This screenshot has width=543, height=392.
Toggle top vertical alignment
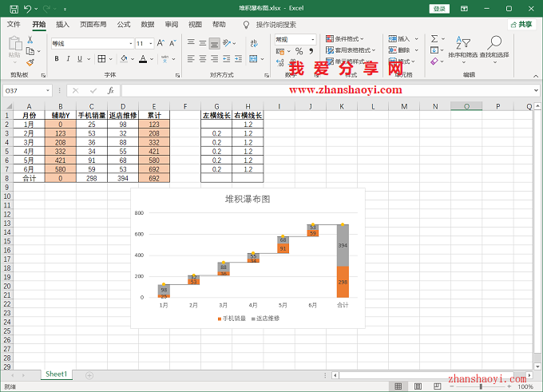191,43
